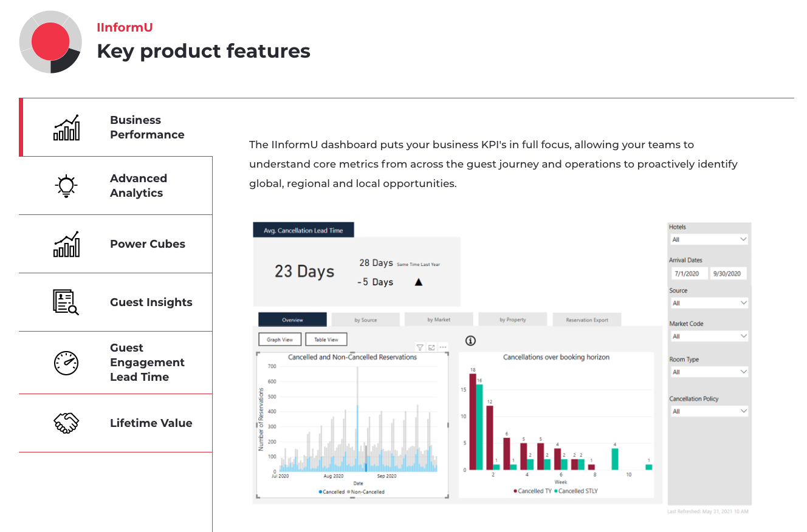Expand the Cancellation Policy dropdown
Image resolution: width=807 pixels, height=532 pixels.
[709, 411]
